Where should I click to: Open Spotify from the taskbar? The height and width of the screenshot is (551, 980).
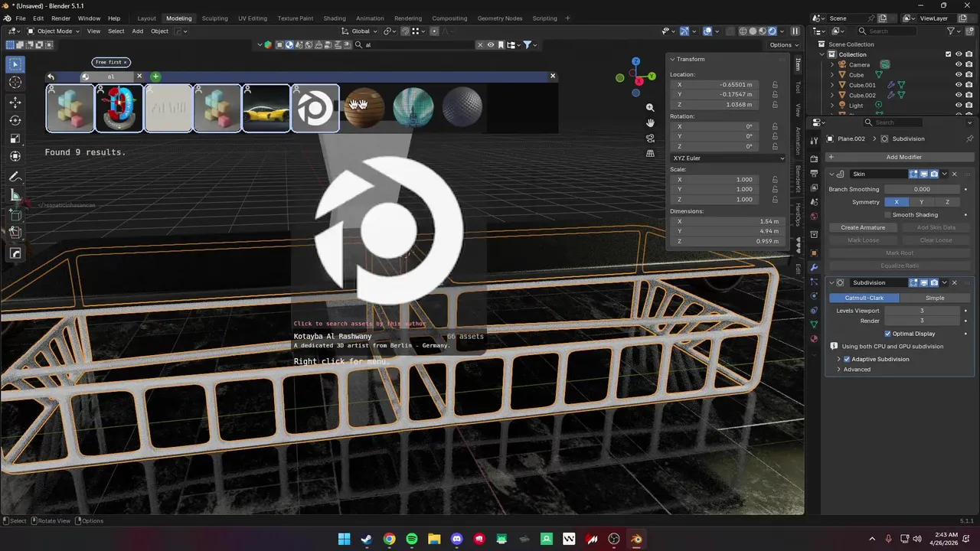(x=412, y=539)
